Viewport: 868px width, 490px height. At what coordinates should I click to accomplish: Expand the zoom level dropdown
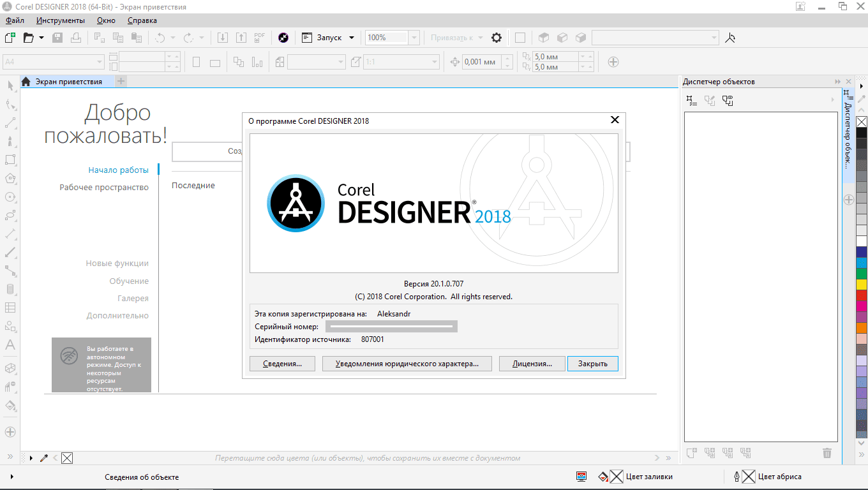[x=414, y=38]
